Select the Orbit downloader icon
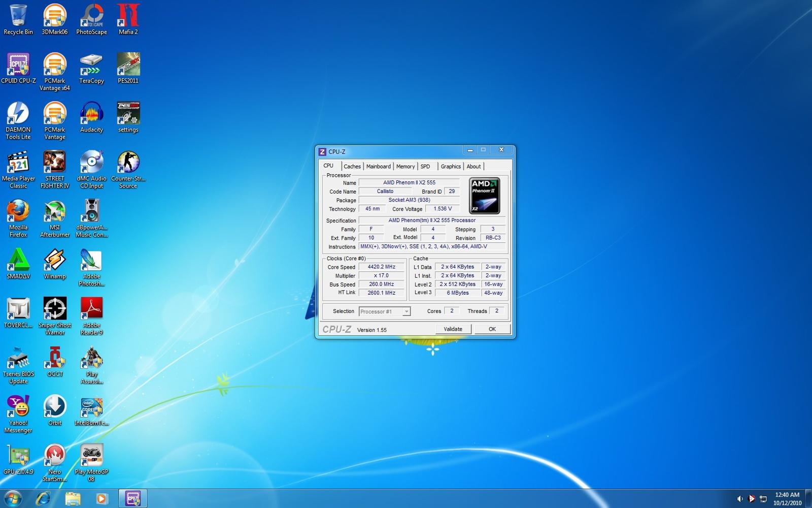 55,410
